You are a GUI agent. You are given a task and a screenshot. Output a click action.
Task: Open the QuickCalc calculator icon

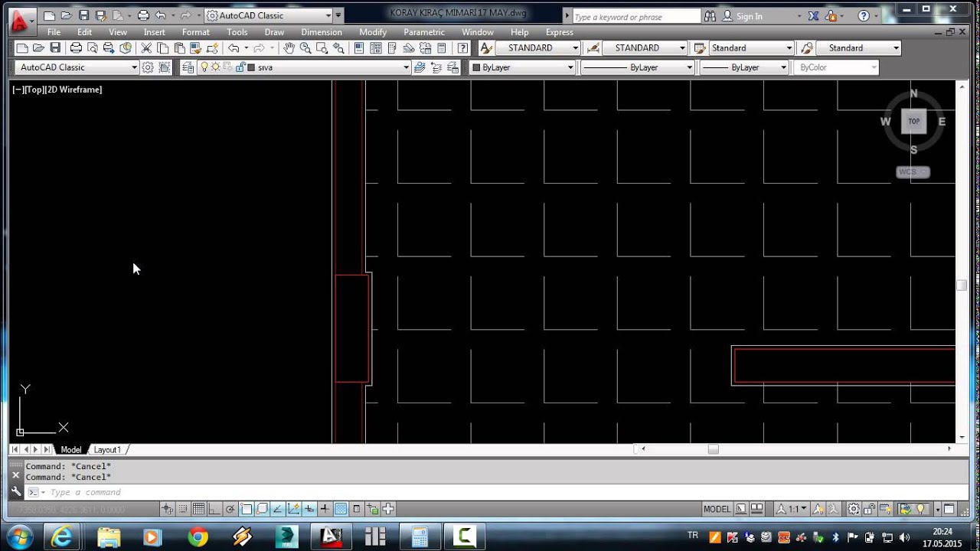(442, 47)
